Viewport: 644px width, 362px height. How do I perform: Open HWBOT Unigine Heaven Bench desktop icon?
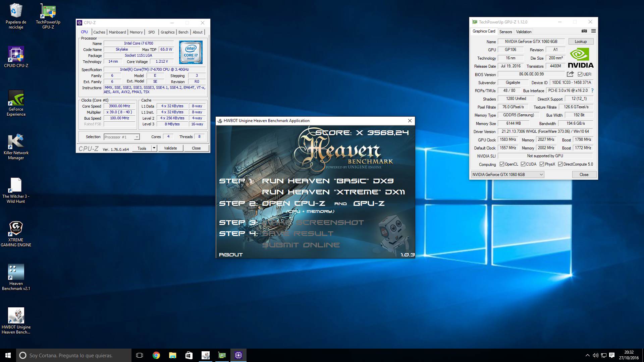point(16,321)
